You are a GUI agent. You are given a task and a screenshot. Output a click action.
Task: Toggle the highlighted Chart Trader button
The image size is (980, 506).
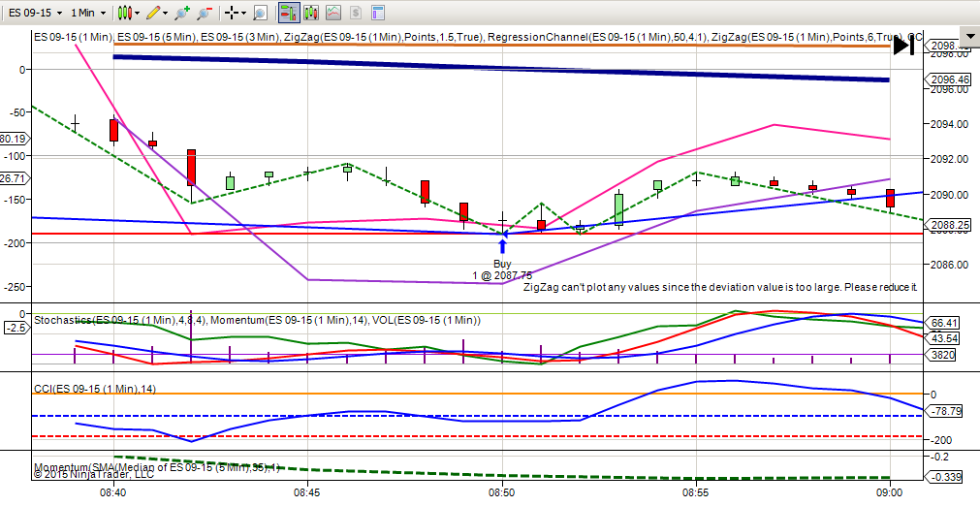coord(289,13)
